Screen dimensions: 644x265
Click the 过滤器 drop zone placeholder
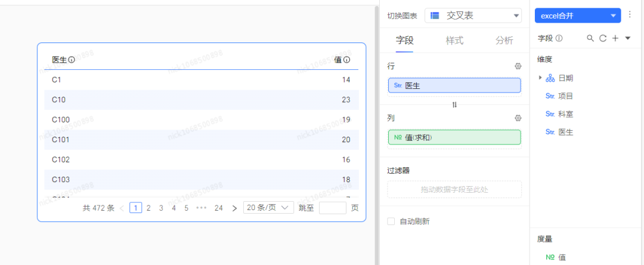pyautogui.click(x=454, y=189)
